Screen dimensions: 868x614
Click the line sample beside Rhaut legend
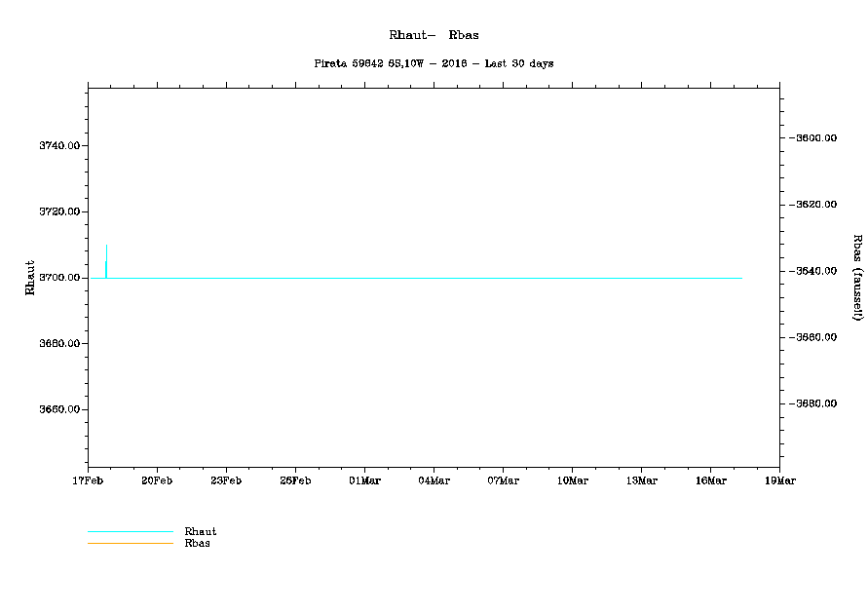(130, 532)
